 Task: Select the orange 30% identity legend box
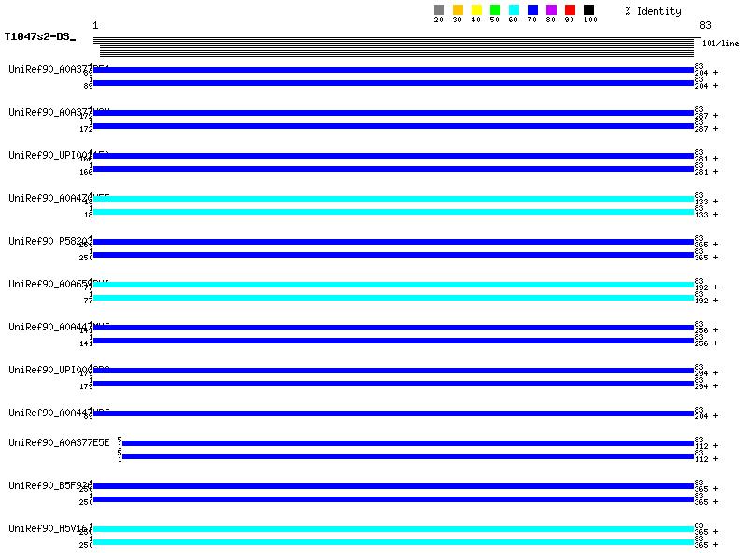click(458, 10)
